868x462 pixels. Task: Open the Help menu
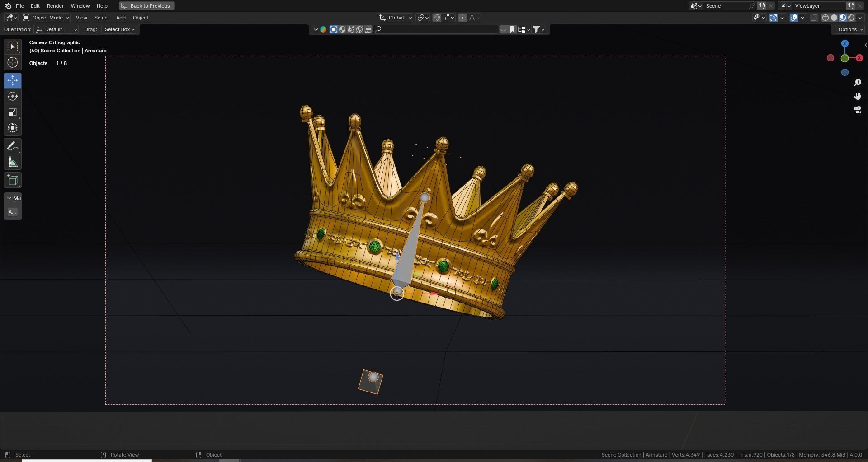pos(102,6)
